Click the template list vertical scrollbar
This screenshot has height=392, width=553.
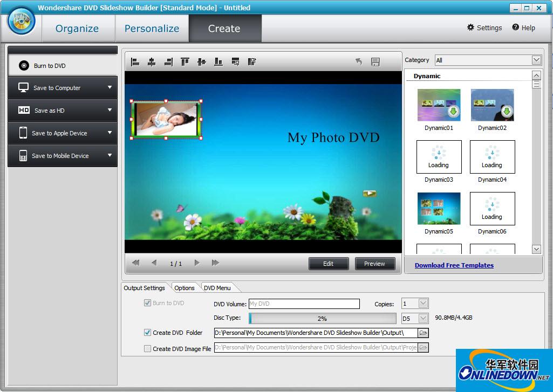[536, 162]
